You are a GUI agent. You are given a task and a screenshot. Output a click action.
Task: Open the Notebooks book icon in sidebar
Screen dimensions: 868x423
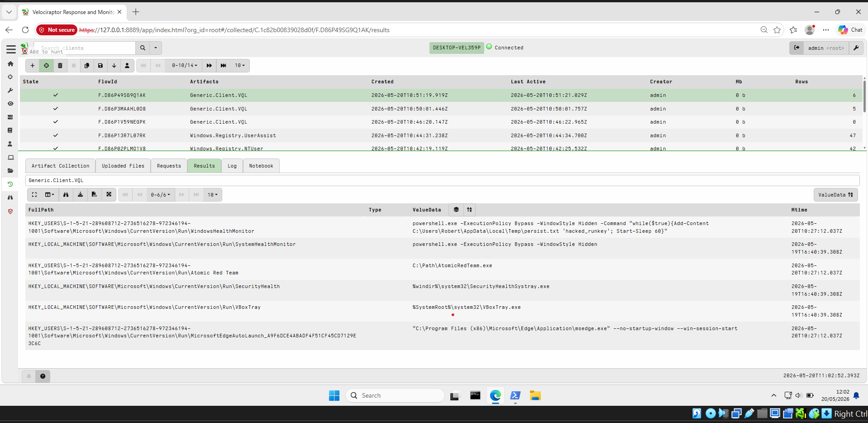10,130
